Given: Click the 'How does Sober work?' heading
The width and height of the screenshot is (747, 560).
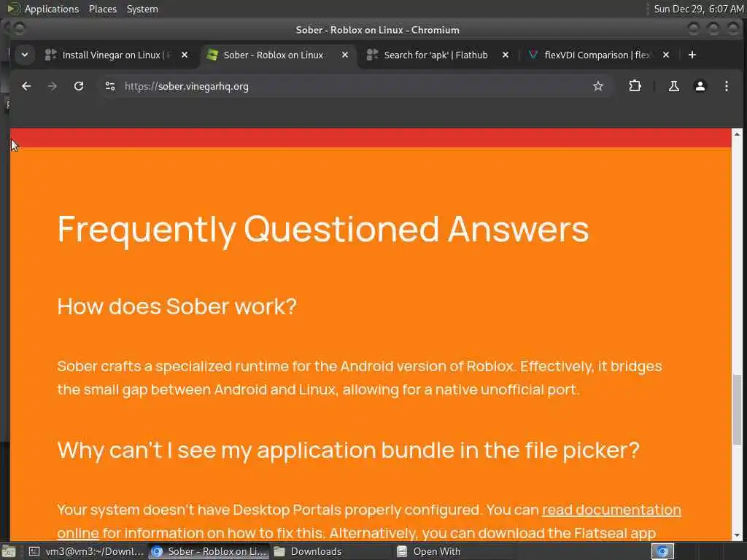Looking at the screenshot, I should coord(177,306).
